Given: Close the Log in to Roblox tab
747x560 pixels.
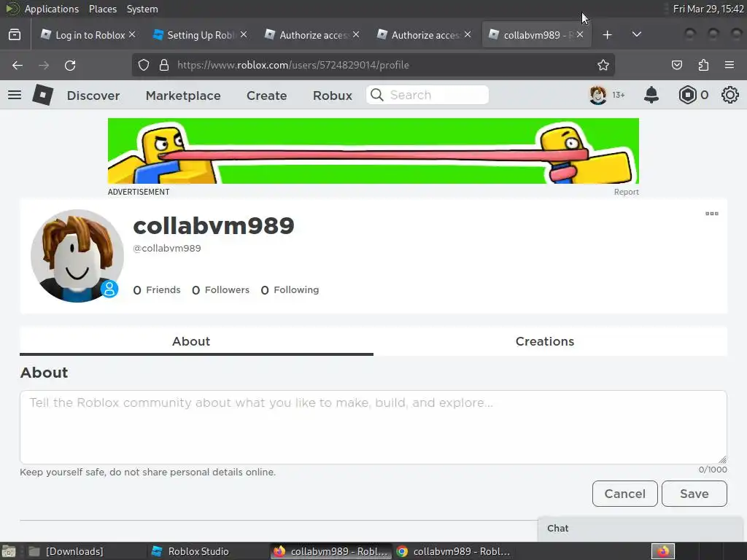Looking at the screenshot, I should click(132, 34).
